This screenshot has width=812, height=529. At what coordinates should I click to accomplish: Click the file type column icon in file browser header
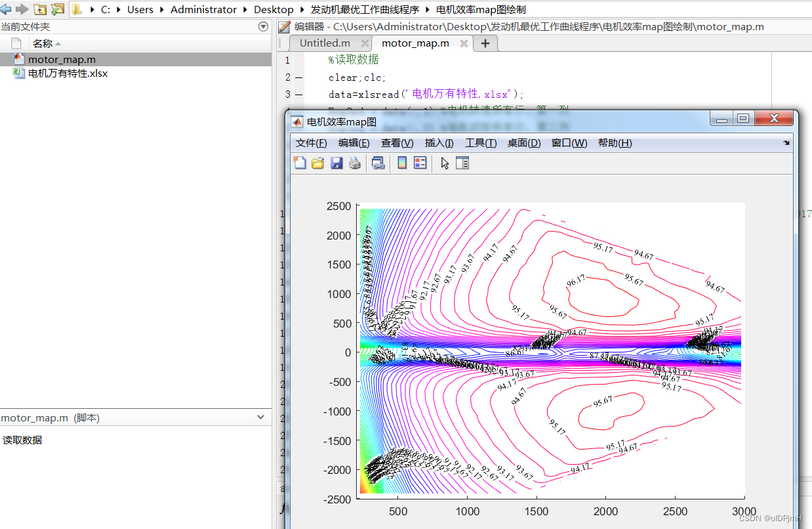pyautogui.click(x=16, y=43)
